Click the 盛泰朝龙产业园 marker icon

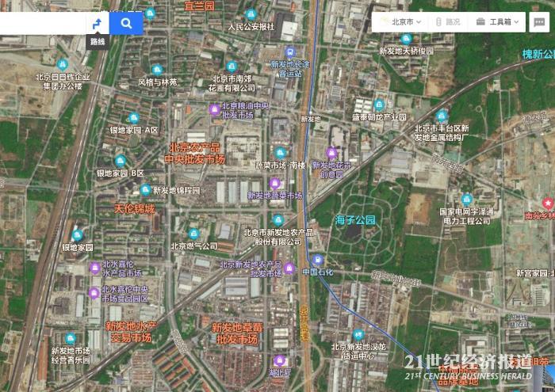coord(379,105)
